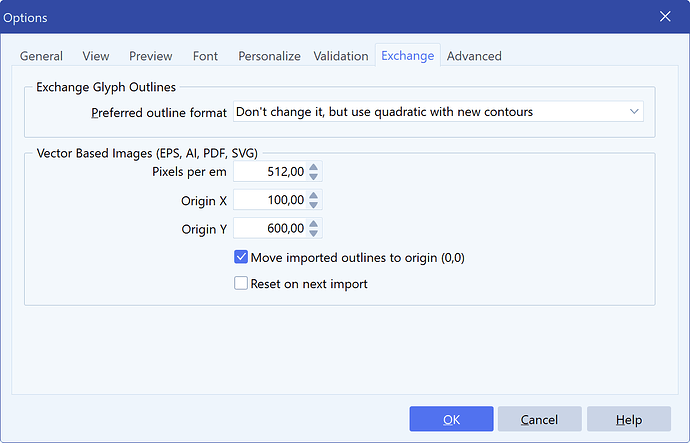Viewport: 690px width, 443px height.
Task: Select the Preview tab
Action: pyautogui.click(x=150, y=56)
